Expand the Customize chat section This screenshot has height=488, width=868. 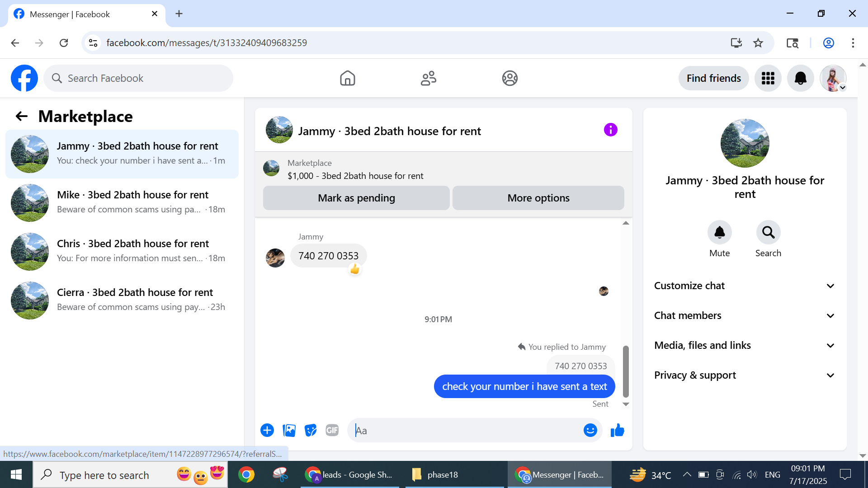pyautogui.click(x=745, y=286)
